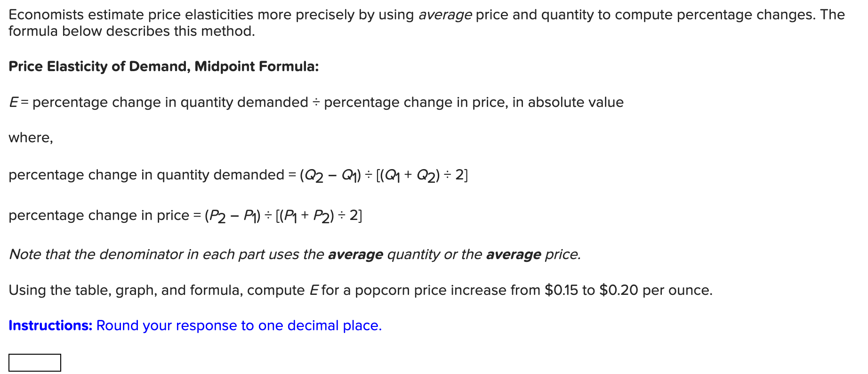Click the 'percentage change in price =' label
The height and width of the screenshot is (374, 868).
(105, 216)
